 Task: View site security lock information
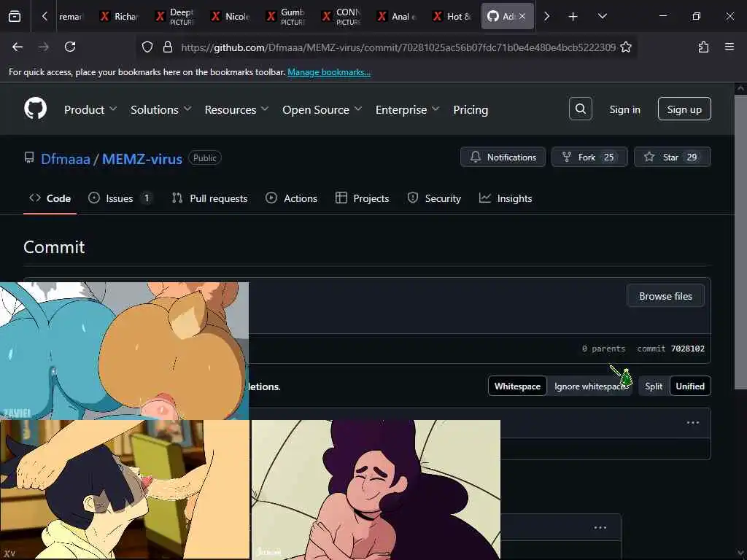(167, 47)
